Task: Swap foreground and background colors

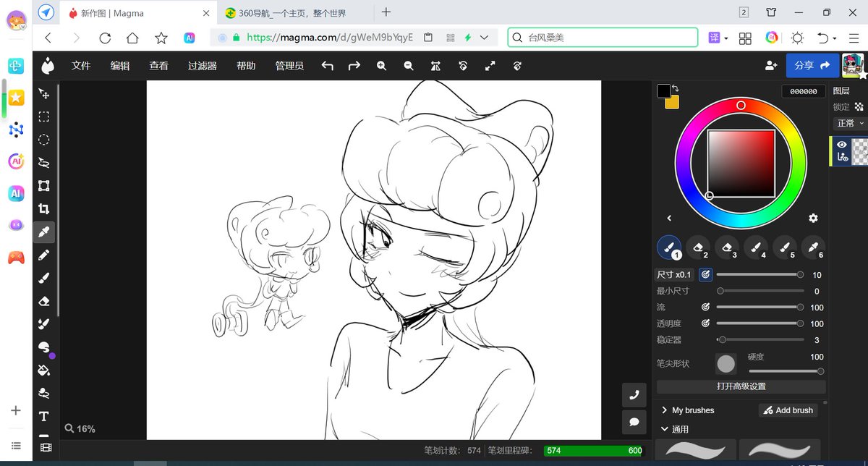Action: click(676, 88)
